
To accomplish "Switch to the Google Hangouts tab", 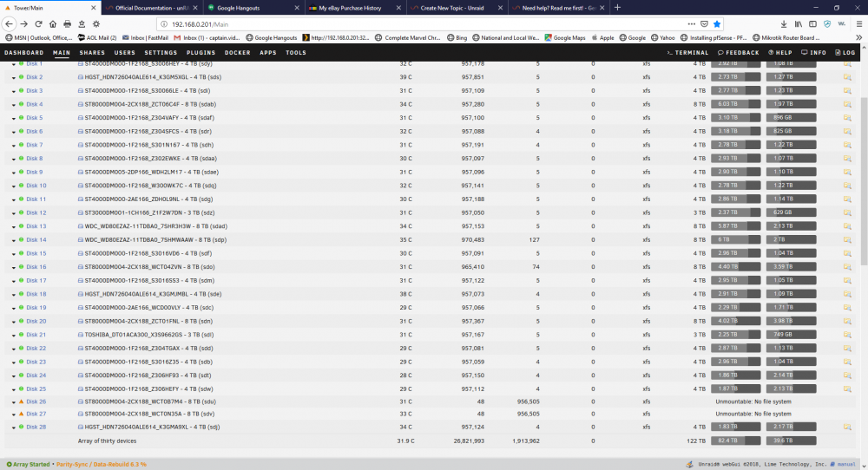I will click(x=253, y=8).
